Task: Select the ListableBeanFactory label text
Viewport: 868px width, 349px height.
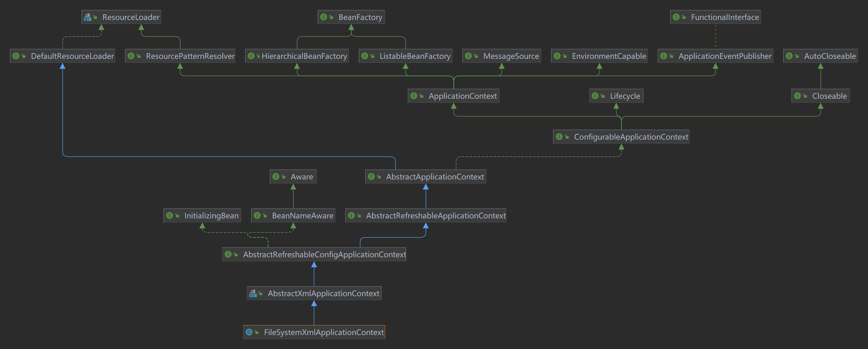Action: point(415,56)
